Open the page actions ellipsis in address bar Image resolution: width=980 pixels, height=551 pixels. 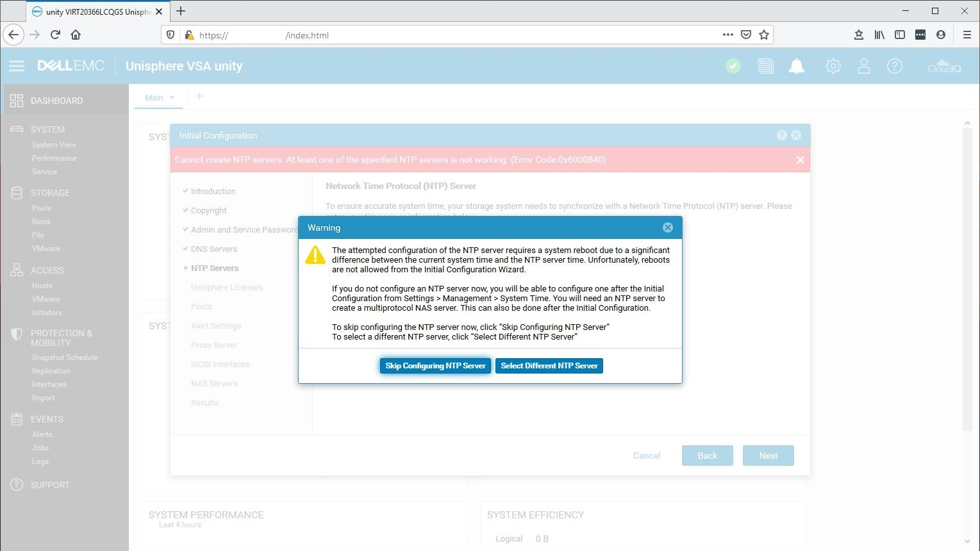[x=727, y=35]
